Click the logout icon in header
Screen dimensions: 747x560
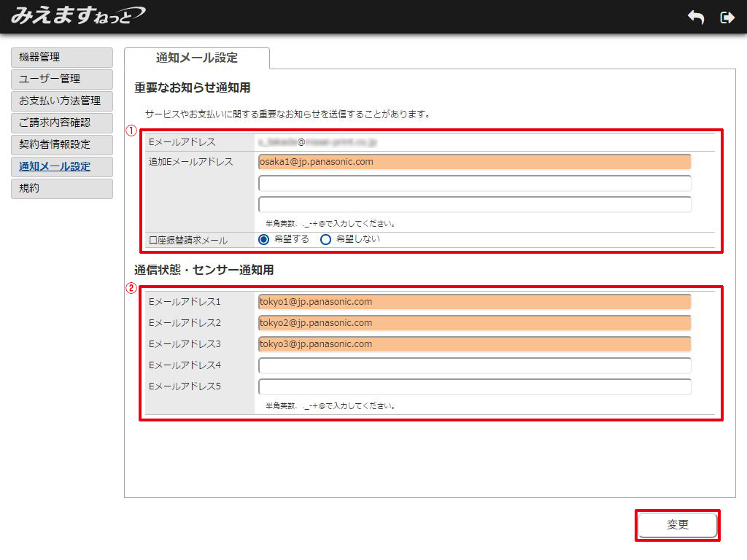click(727, 17)
